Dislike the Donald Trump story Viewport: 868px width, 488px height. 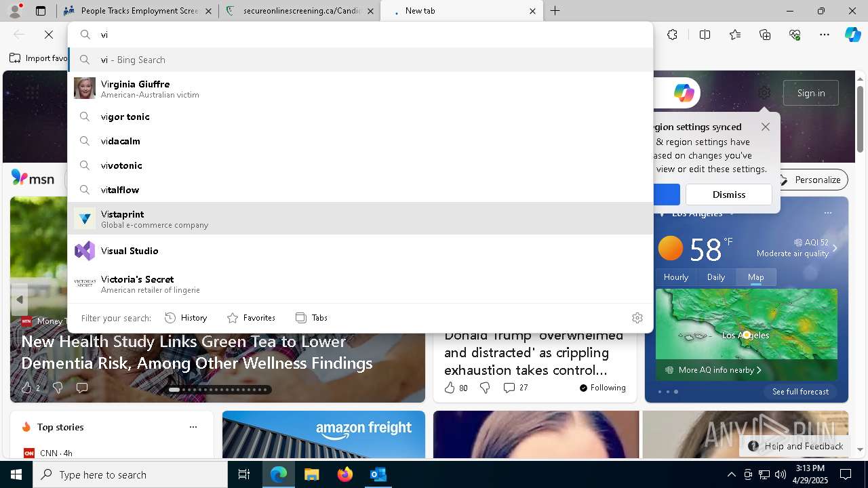pos(485,388)
